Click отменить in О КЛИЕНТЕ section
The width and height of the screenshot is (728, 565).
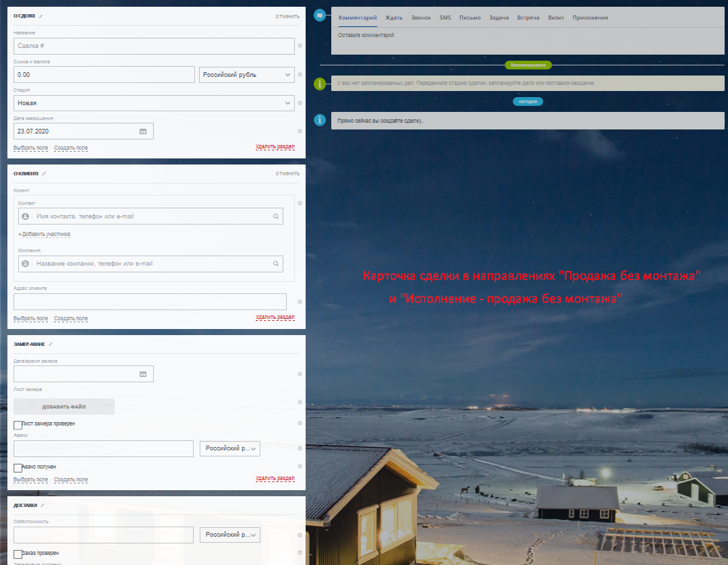click(x=287, y=173)
